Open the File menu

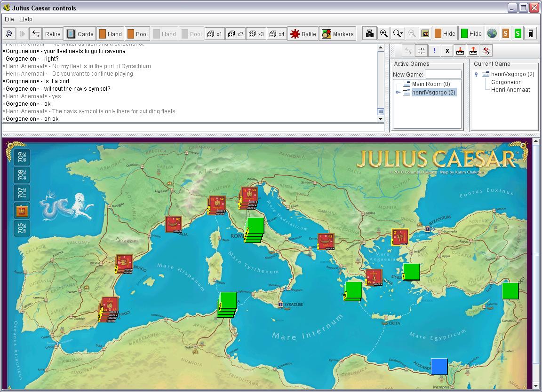(9, 19)
